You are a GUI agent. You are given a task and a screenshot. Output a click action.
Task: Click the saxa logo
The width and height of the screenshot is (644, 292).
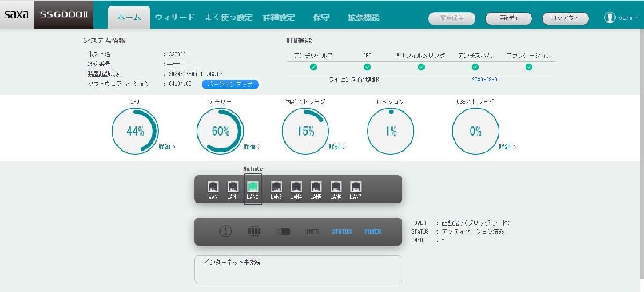[x=17, y=15]
